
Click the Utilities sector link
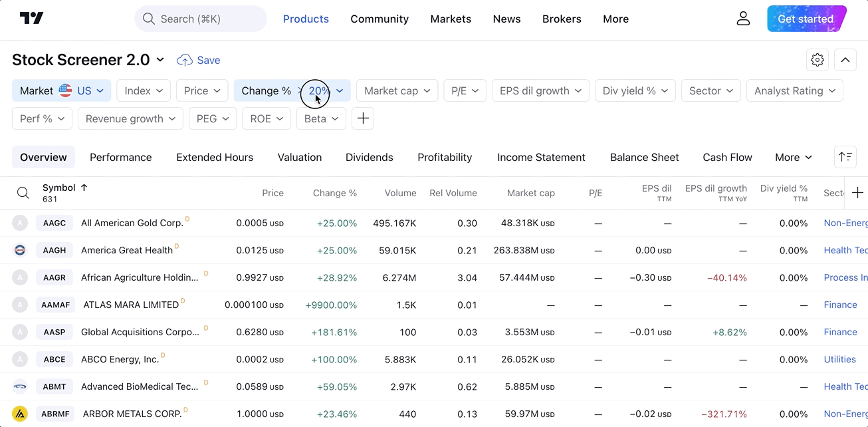(x=839, y=359)
